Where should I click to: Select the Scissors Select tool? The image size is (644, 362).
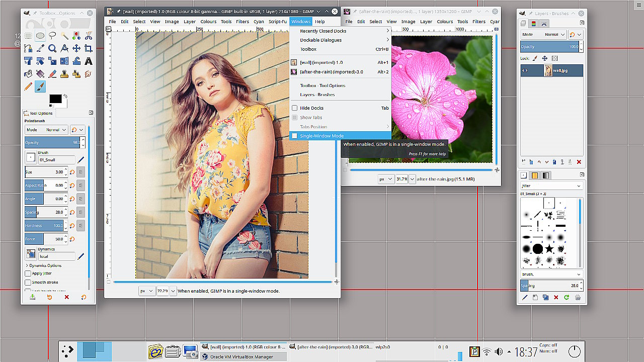click(x=89, y=36)
